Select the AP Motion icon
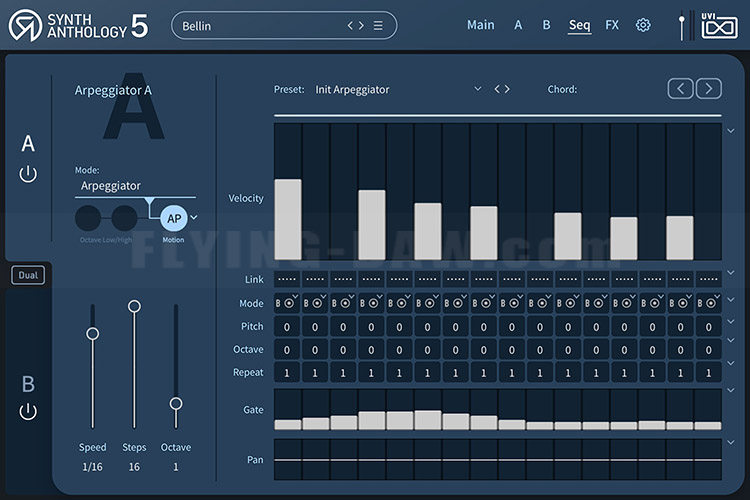This screenshot has height=500, width=750. [x=174, y=219]
